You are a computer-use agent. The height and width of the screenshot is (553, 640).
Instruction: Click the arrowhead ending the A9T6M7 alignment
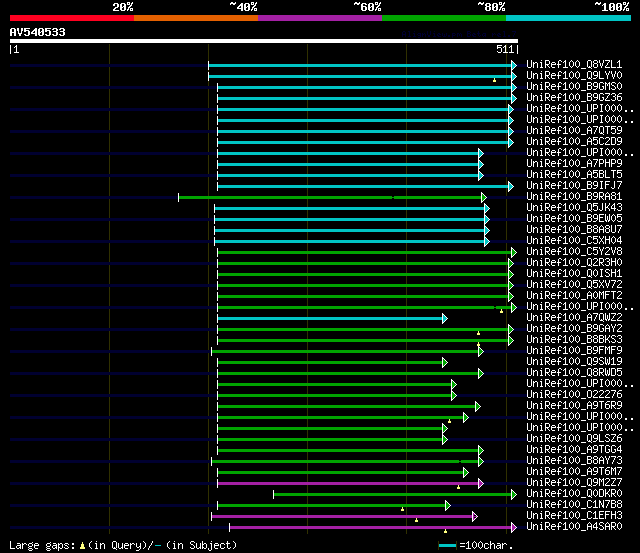pyautogui.click(x=466, y=473)
